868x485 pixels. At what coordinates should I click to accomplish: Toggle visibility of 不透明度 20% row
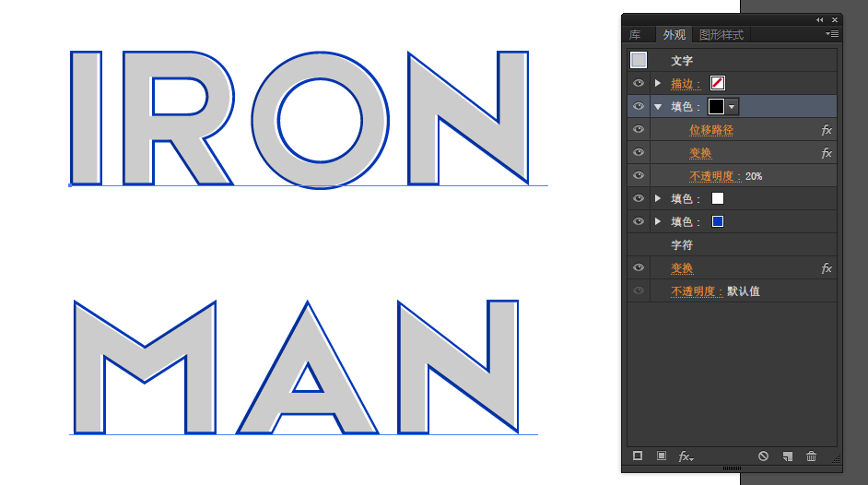pos(639,175)
